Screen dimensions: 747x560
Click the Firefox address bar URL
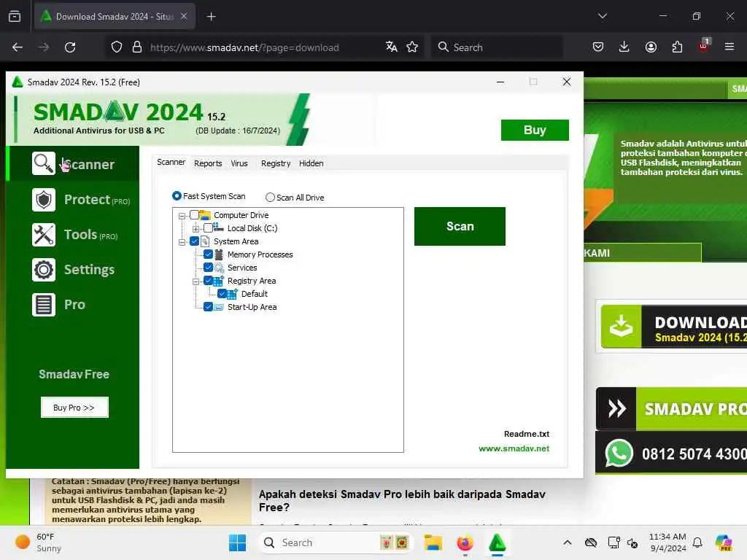[x=244, y=47]
